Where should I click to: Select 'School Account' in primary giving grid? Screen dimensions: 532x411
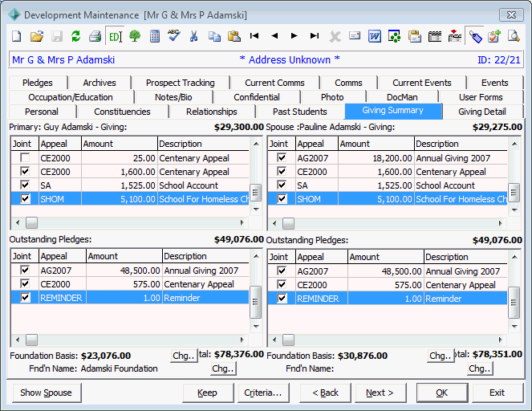point(189,185)
